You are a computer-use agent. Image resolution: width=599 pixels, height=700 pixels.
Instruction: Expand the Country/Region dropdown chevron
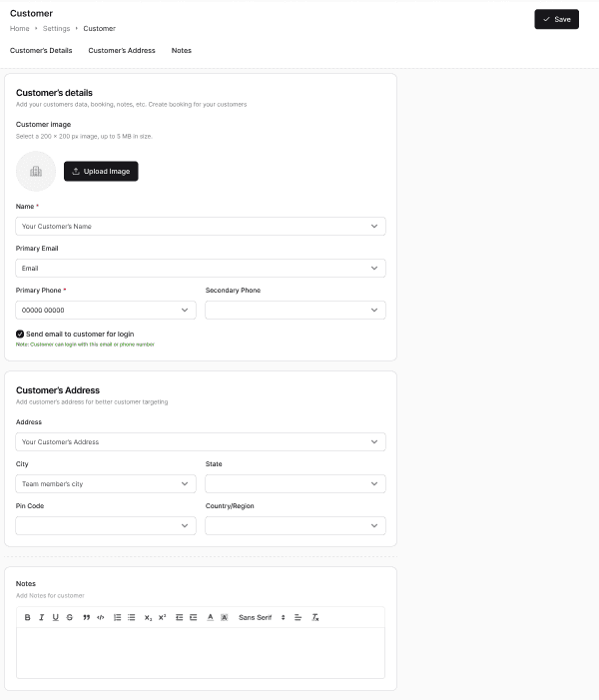(x=374, y=526)
